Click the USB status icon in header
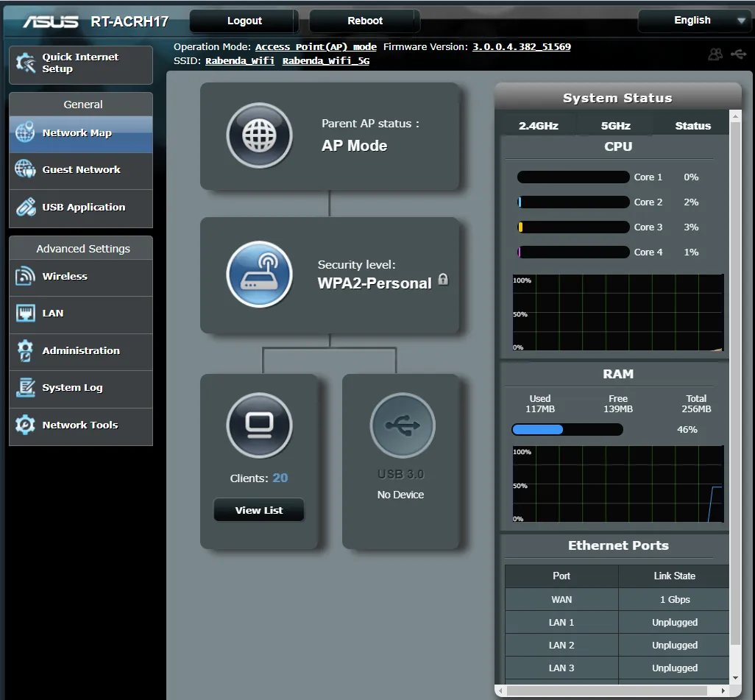The image size is (755, 700). tap(738, 54)
